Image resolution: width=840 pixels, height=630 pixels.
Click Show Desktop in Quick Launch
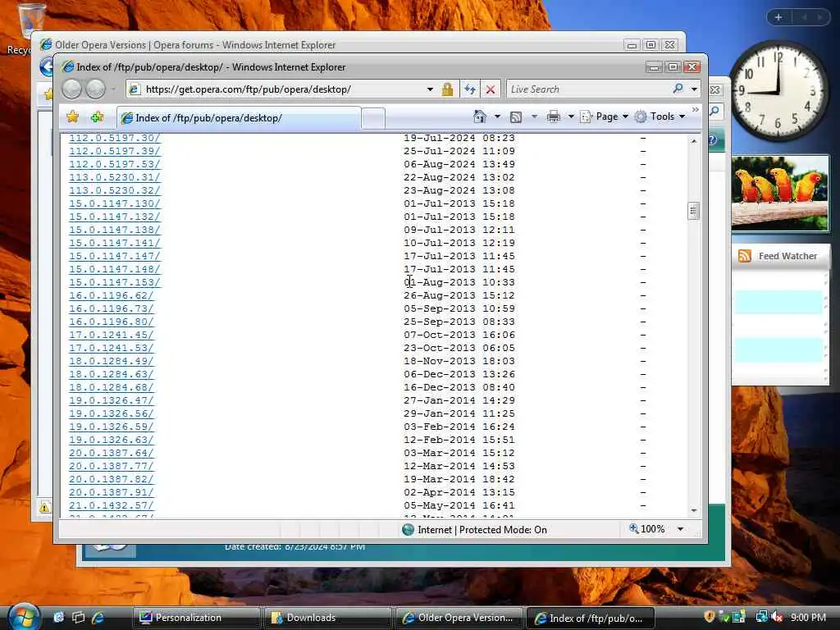tap(58, 617)
